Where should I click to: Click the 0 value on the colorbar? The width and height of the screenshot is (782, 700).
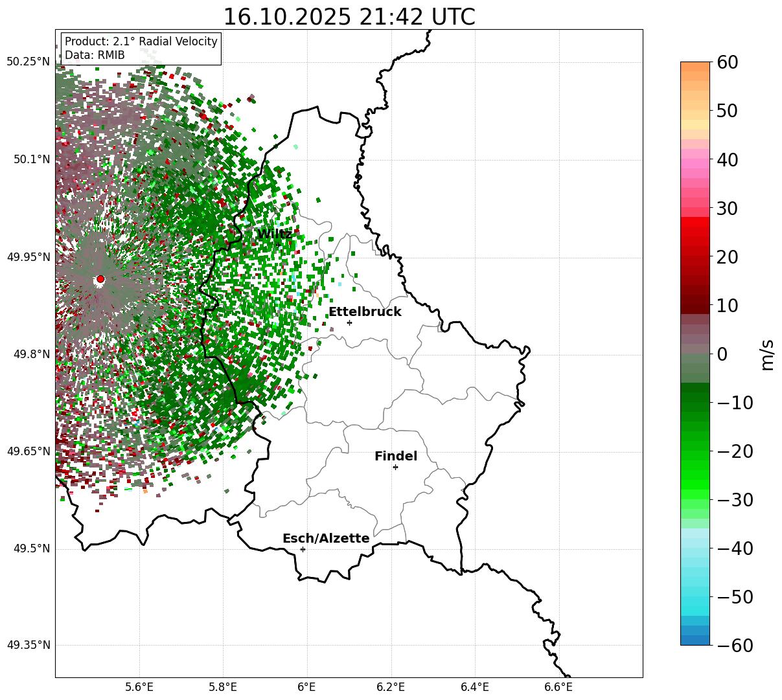pos(722,354)
